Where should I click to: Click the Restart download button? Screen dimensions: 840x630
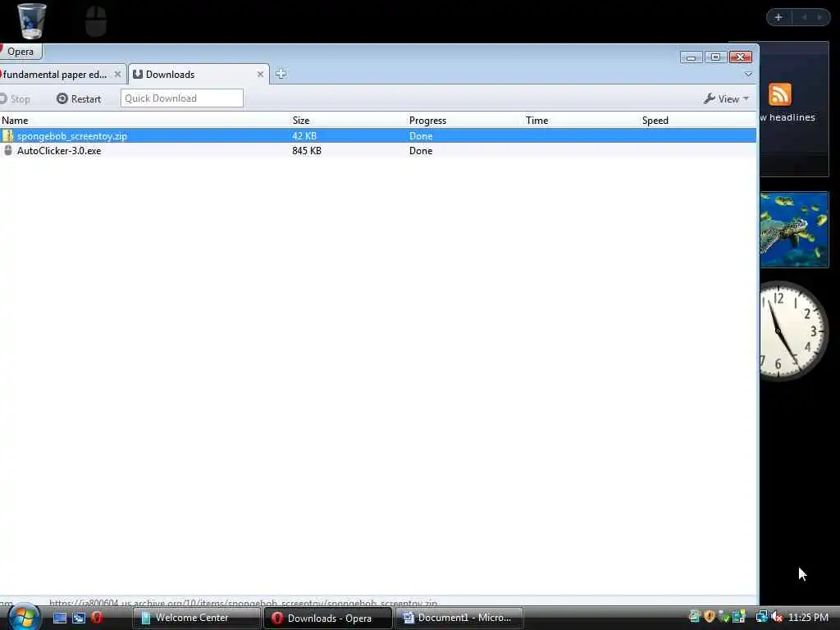click(79, 99)
